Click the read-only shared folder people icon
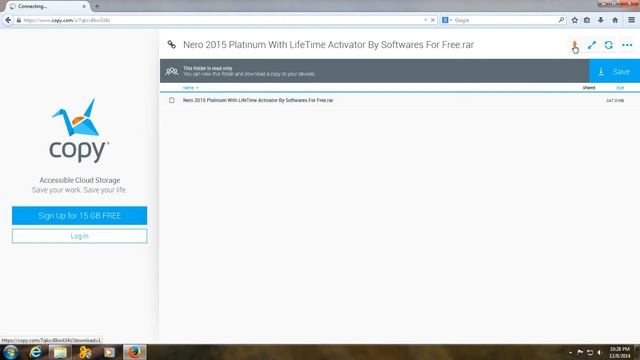 (x=172, y=71)
